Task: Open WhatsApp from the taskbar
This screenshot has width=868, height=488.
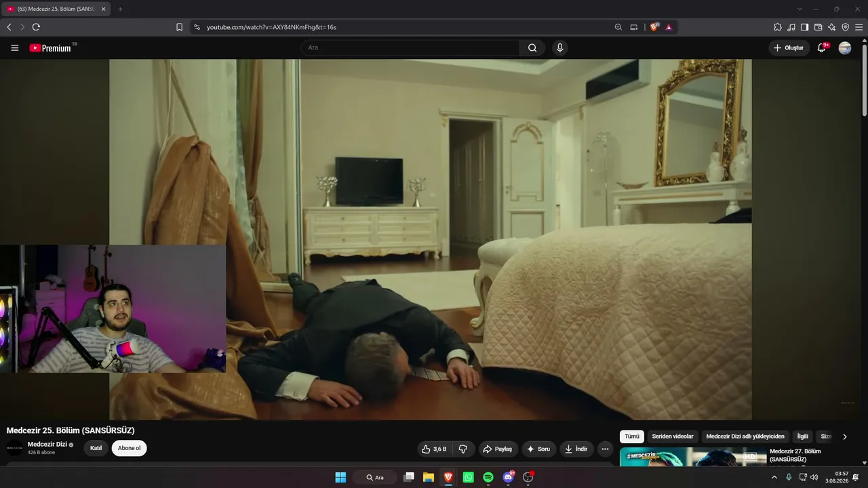Action: coord(468,477)
